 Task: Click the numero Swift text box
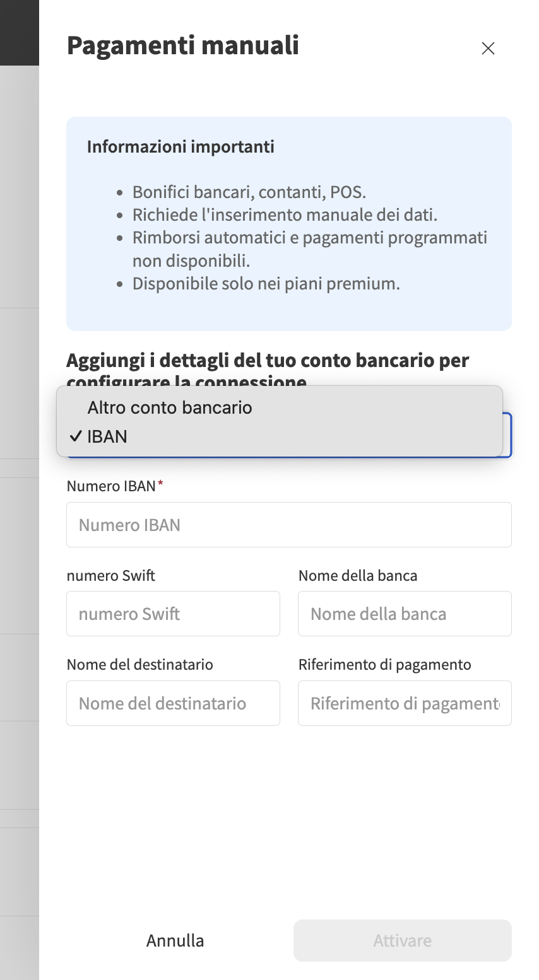click(173, 613)
